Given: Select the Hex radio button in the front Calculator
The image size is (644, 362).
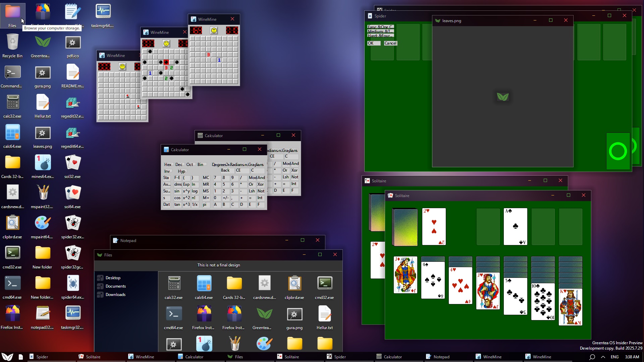Looking at the screenshot, I should pyautogui.click(x=168, y=165).
